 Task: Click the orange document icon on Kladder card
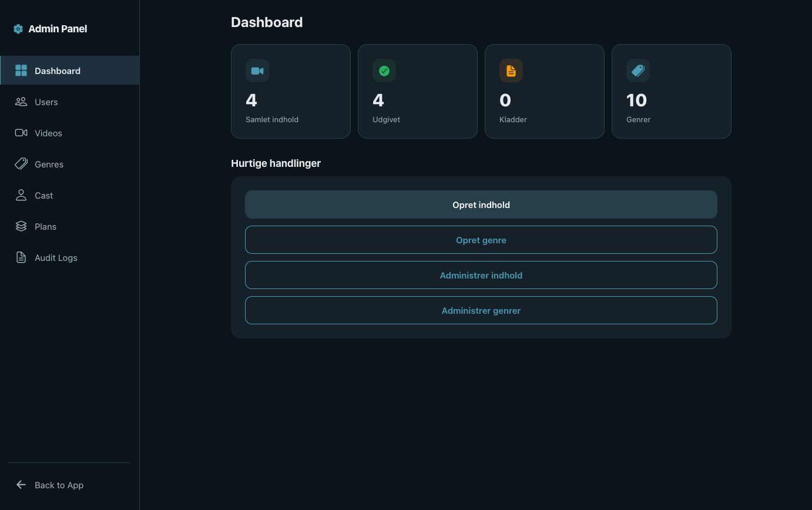tap(511, 71)
